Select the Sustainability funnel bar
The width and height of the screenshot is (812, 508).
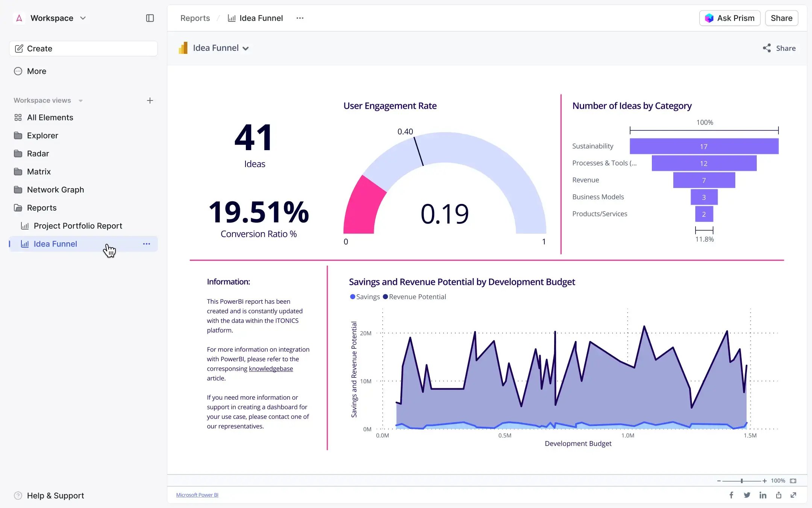[704, 146]
